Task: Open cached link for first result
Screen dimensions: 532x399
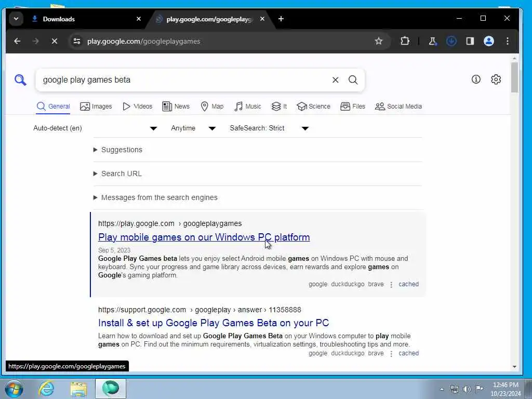Action: pyautogui.click(x=408, y=284)
